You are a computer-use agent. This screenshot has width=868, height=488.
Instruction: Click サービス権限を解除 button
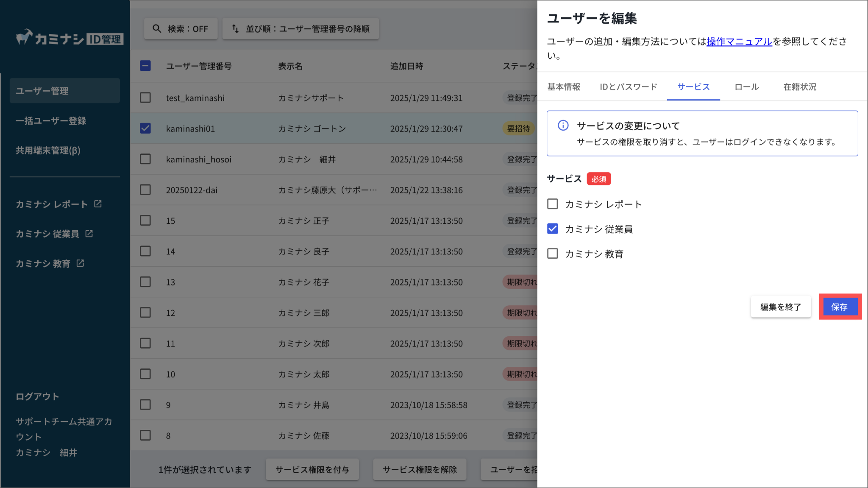click(420, 469)
